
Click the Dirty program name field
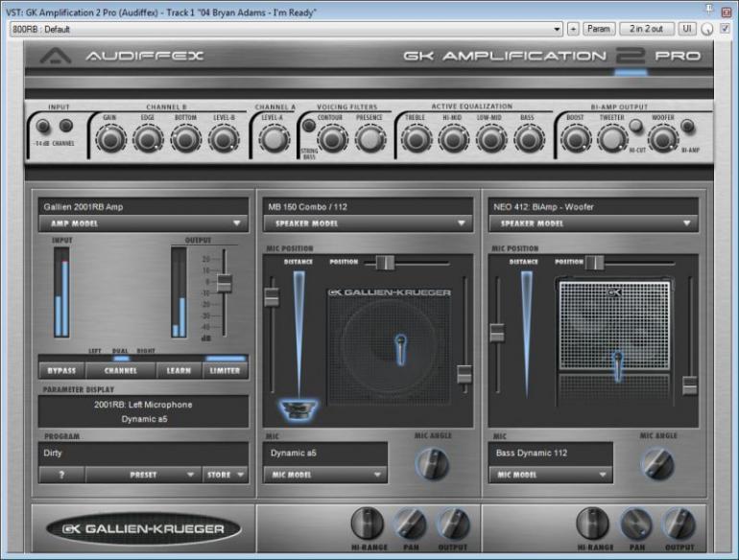click(x=143, y=454)
